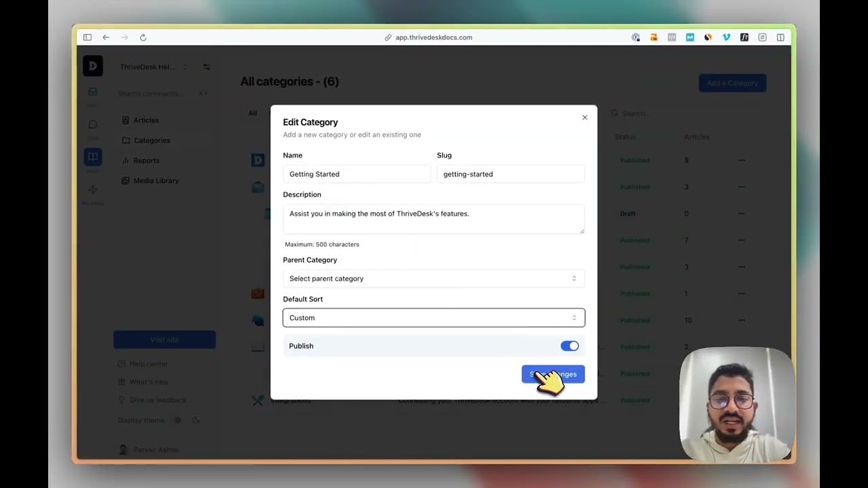Click the Search commands field
The height and width of the screenshot is (488, 868).
pos(163,94)
